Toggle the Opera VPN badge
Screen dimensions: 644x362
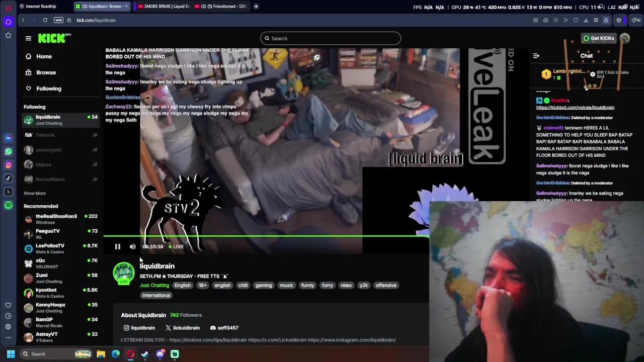click(x=59, y=20)
